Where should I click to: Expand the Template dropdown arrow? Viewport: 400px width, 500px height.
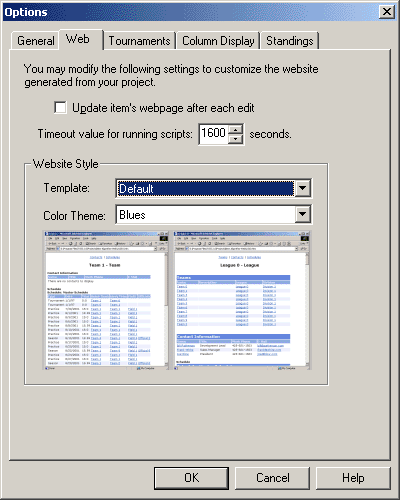[x=303, y=188]
